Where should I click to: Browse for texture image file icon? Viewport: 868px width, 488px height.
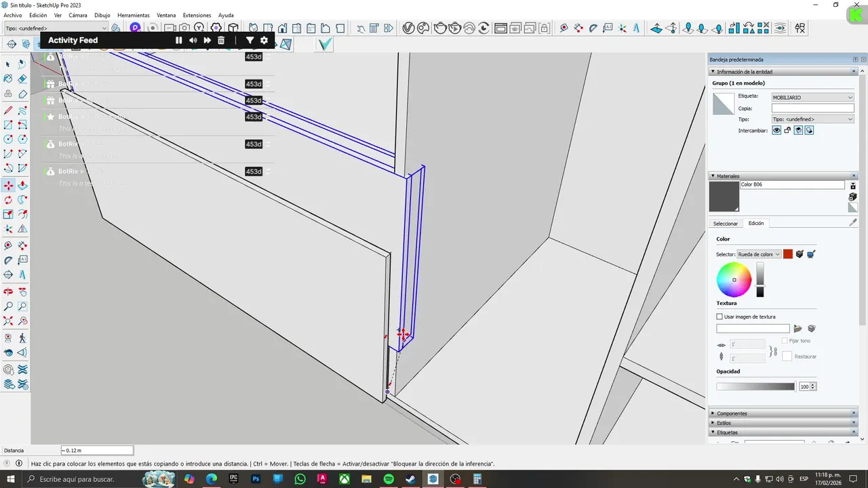tap(798, 329)
